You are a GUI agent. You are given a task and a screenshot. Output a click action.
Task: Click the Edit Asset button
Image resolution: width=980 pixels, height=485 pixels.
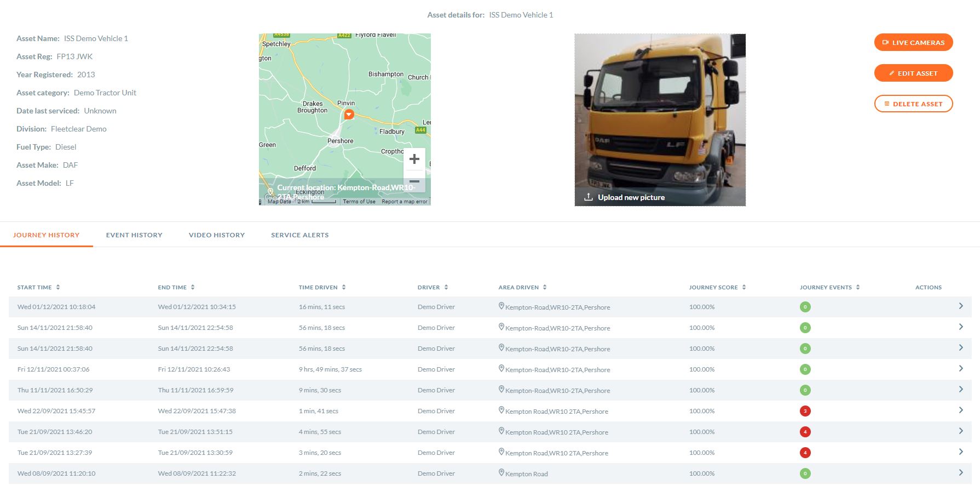tap(913, 73)
